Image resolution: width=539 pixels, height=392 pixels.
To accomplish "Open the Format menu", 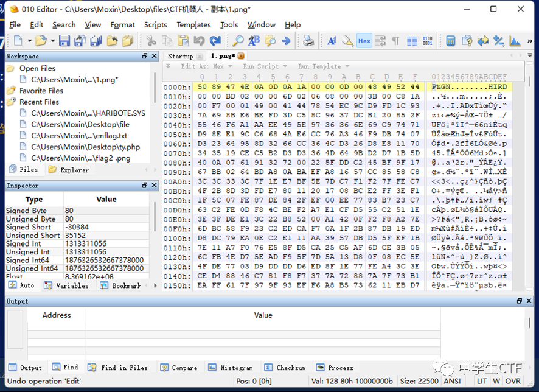I will 122,25.
